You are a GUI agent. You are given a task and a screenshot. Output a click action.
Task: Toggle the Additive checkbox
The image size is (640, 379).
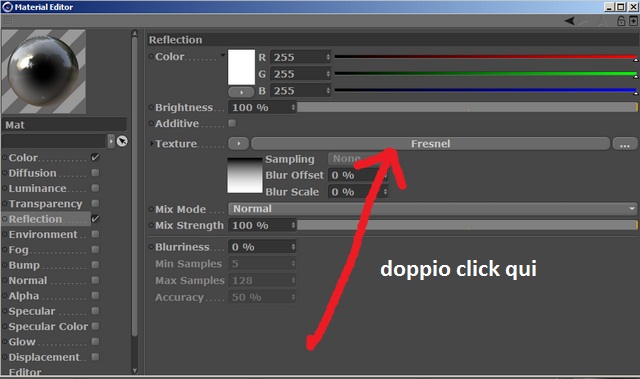[232, 123]
